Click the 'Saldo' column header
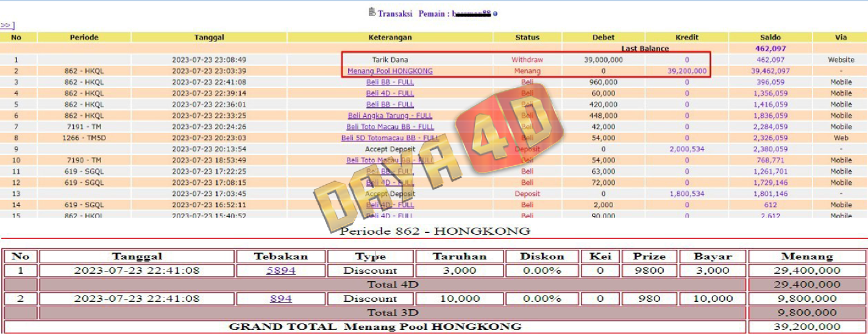The height and width of the screenshot is (336, 868). [770, 37]
